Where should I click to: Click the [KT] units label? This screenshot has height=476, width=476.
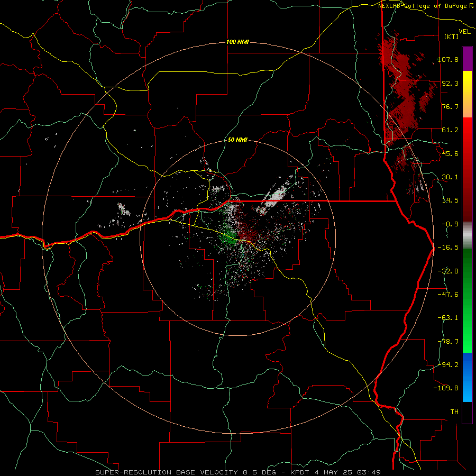click(452, 36)
